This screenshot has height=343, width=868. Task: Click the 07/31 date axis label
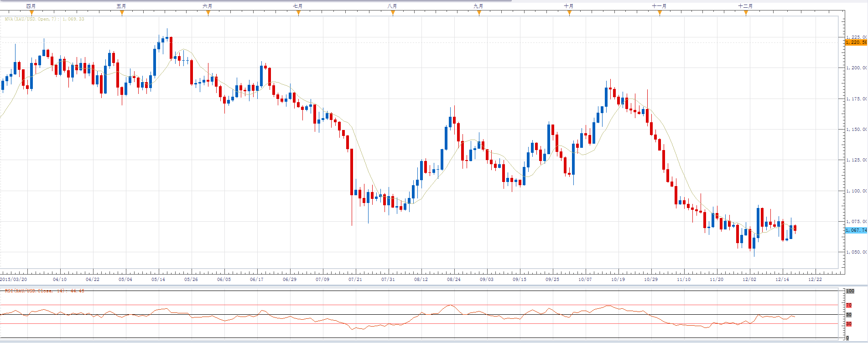click(388, 279)
